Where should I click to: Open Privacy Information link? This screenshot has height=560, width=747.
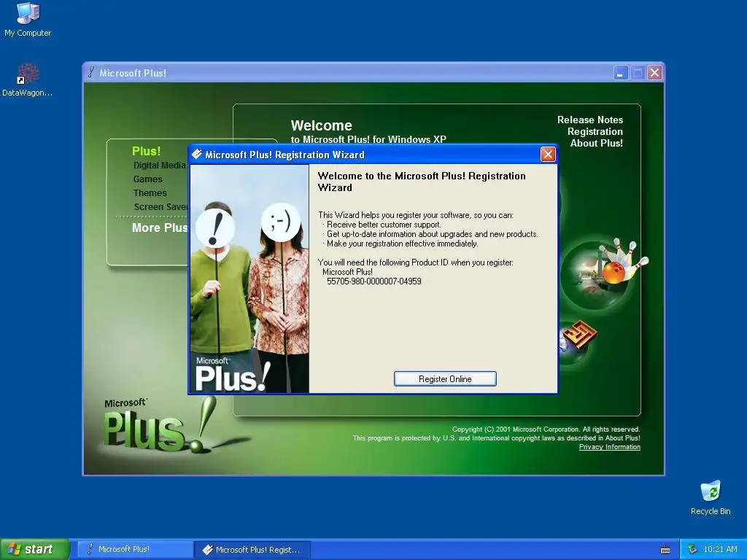tap(609, 447)
